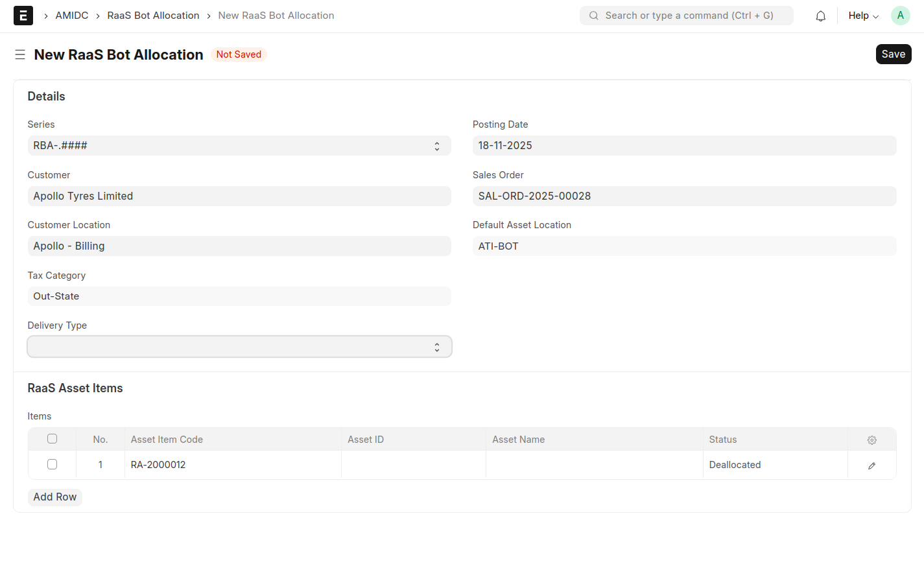924x566 pixels.
Task: Add Row to the Items table
Action: (55, 497)
